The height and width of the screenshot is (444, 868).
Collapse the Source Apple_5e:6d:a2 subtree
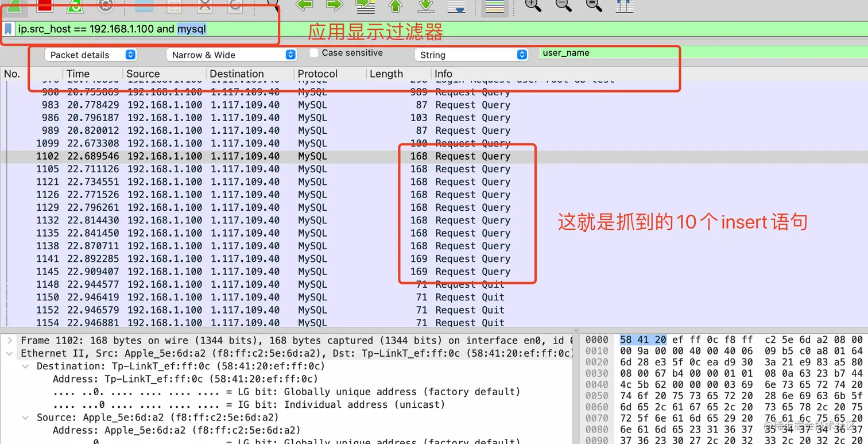[x=26, y=417]
